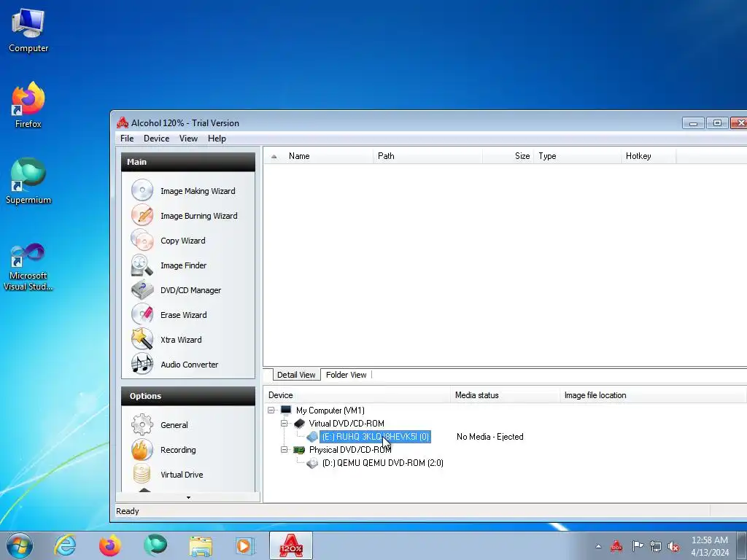This screenshot has width=747, height=560.
Task: Open Microsoft Visual Studio desktop shortcut
Action: click(x=28, y=267)
